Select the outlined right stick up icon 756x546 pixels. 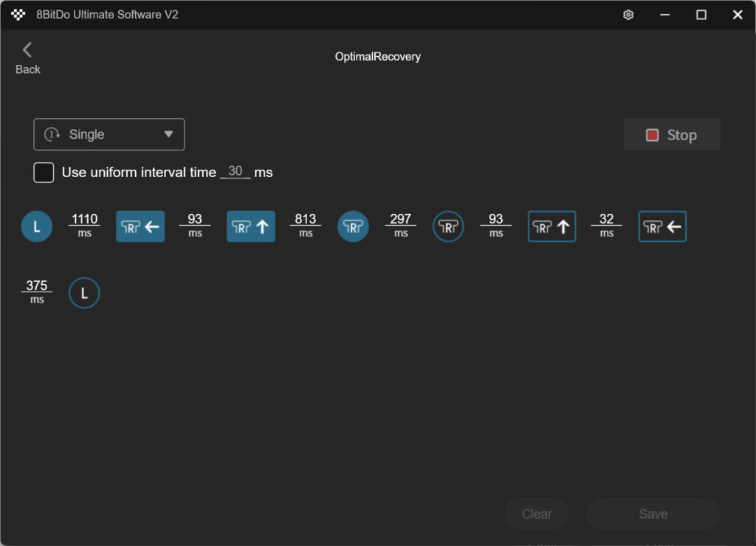click(552, 227)
